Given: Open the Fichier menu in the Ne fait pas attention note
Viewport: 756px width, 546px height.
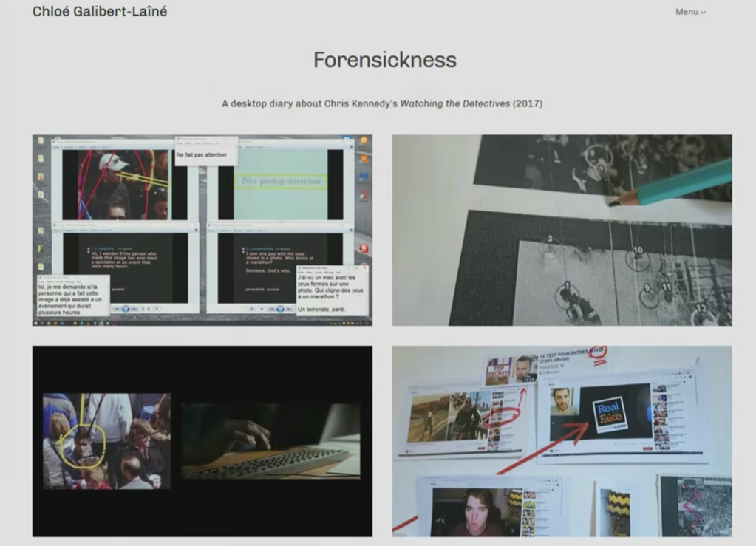Looking at the screenshot, I should [x=180, y=143].
